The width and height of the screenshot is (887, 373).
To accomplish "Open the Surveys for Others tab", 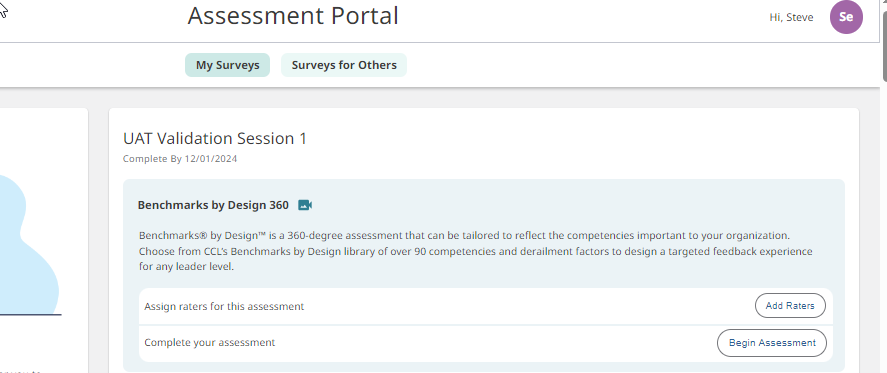I will tap(344, 65).
